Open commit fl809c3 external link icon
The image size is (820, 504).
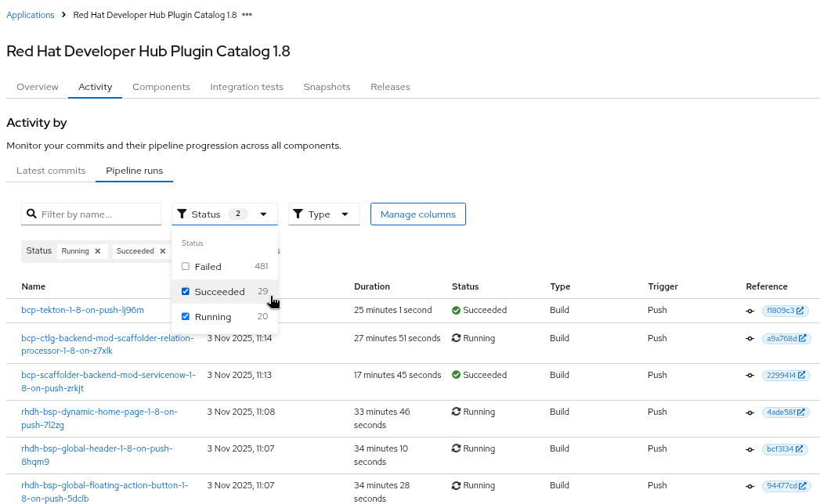point(802,311)
